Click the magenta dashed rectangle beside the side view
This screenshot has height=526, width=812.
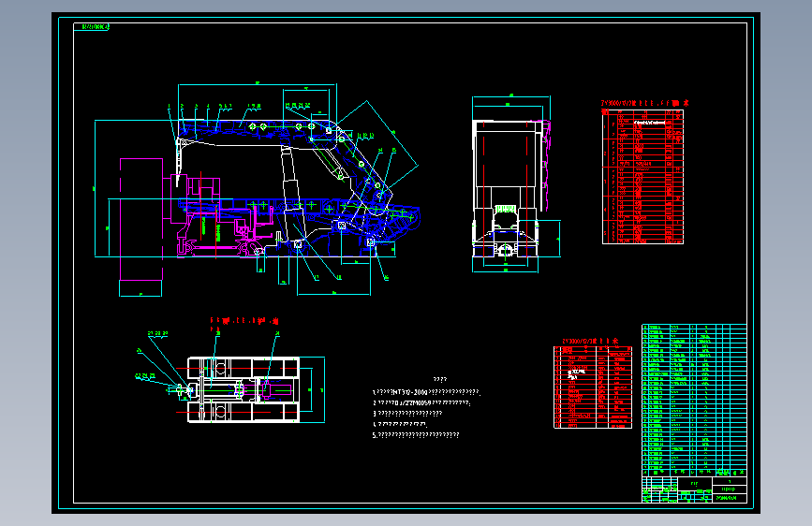[141, 219]
